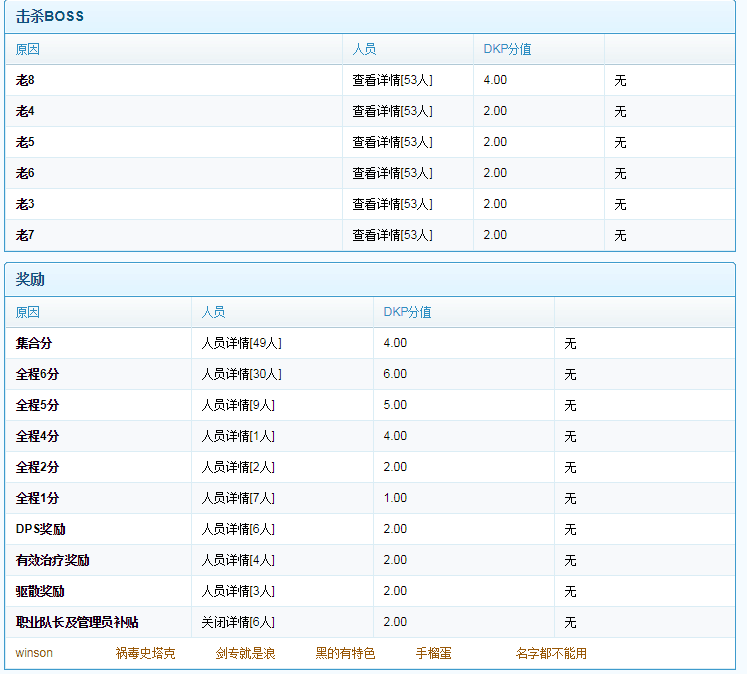Show 人员详情[7人] for 全程1分
This screenshot has width=747, height=674.
pos(238,498)
